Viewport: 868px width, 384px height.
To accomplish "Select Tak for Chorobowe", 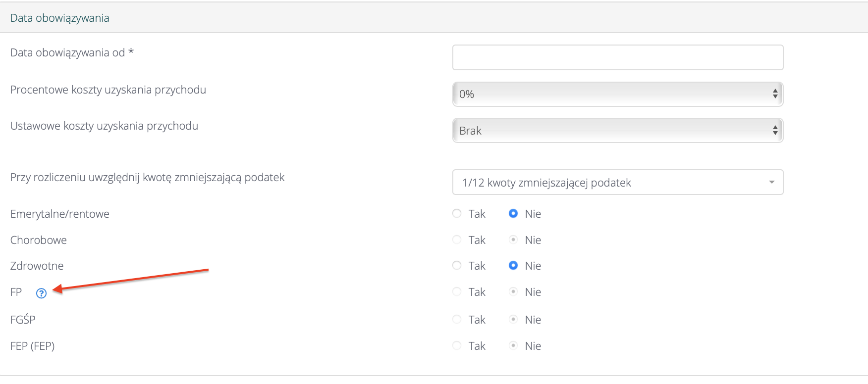I will (457, 240).
